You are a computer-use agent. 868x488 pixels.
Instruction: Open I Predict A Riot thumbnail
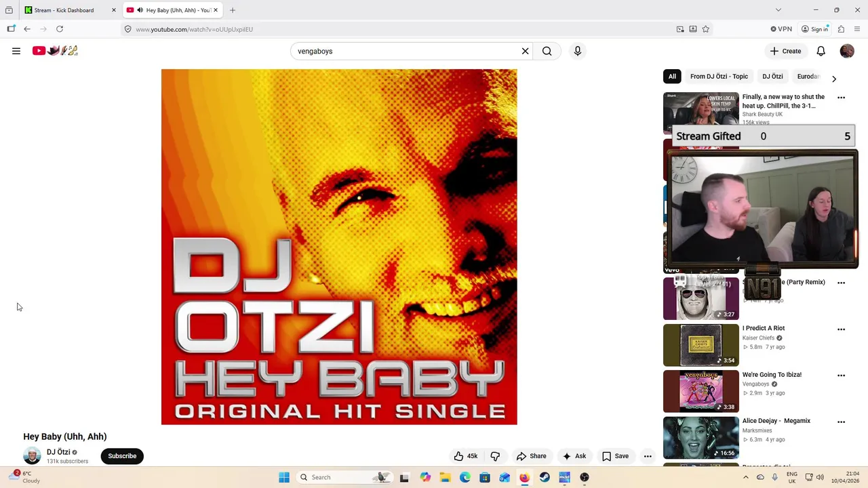tap(701, 345)
